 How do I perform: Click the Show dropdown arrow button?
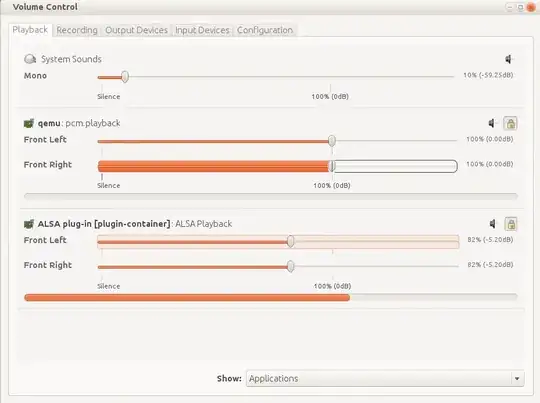pos(517,379)
